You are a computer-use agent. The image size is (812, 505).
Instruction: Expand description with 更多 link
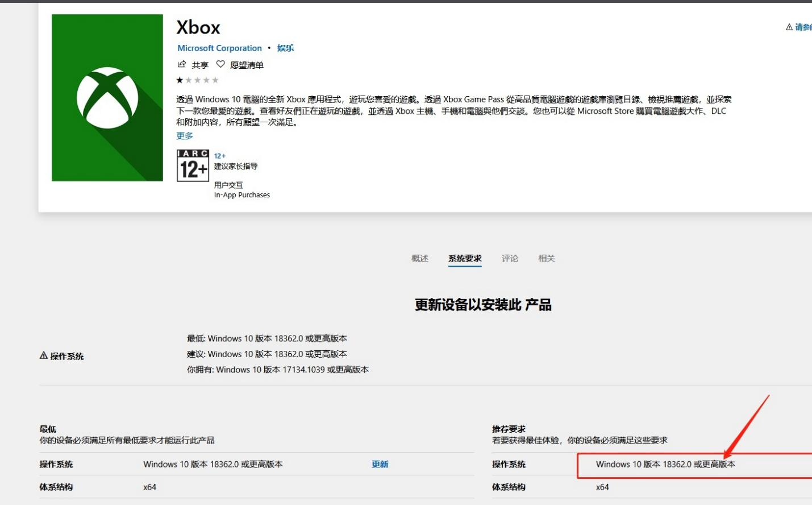click(x=185, y=136)
